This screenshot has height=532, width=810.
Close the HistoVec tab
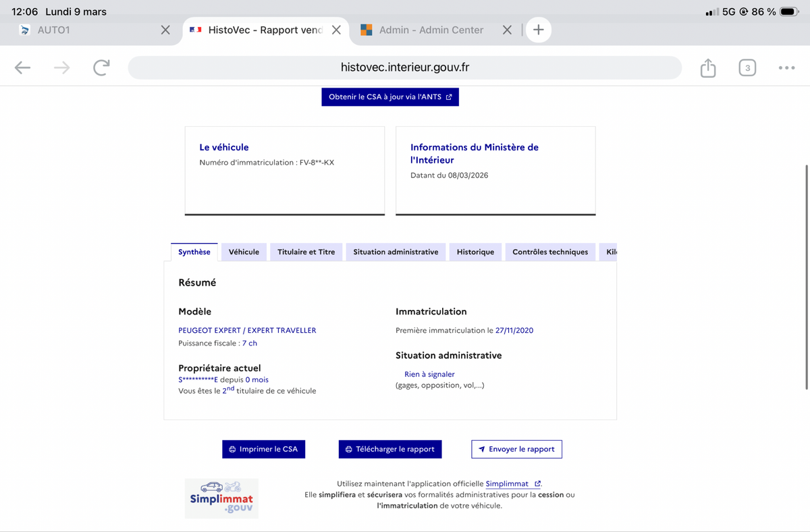336,30
